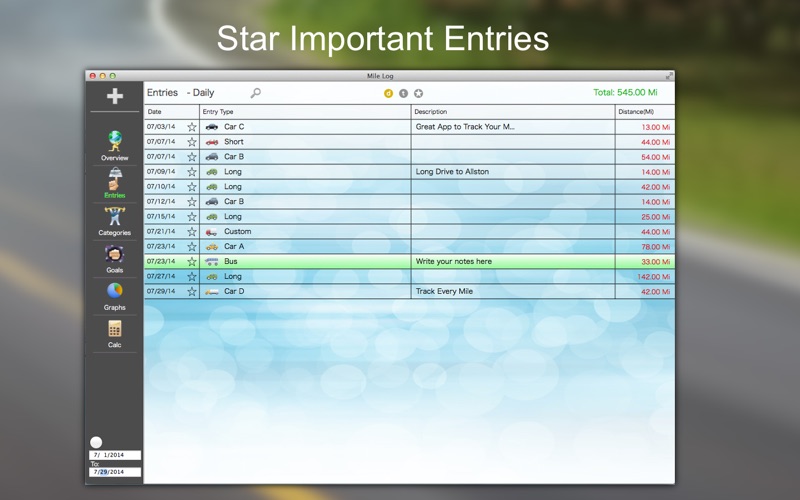Sort by the Date column header

(172, 112)
